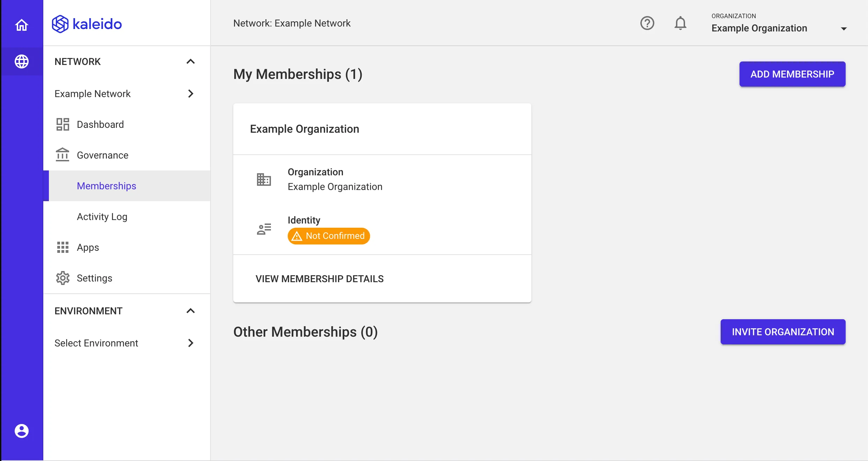Viewport: 868px width, 461px height.
Task: Open the Example Organization dropdown
Action: [845, 28]
